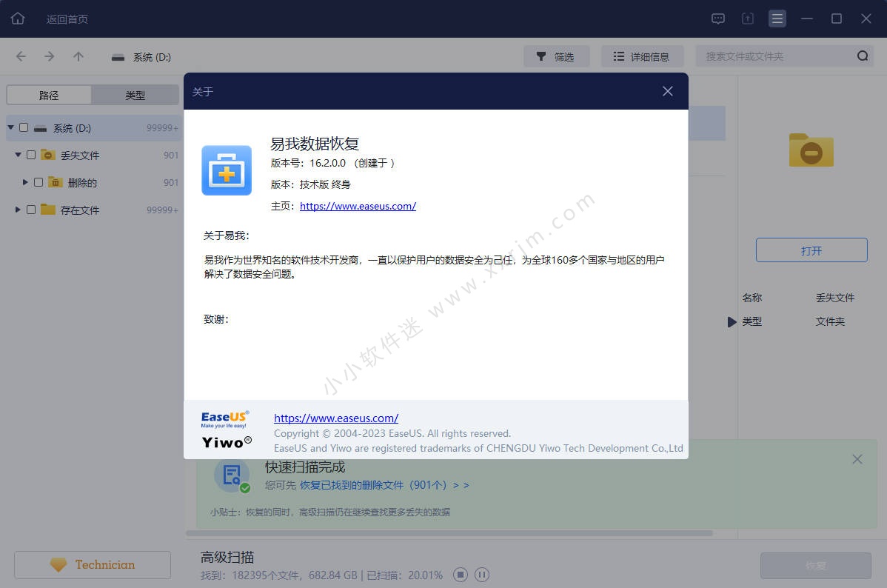Collapse the 系统 (D:) tree node
887x588 pixels.
[11, 127]
